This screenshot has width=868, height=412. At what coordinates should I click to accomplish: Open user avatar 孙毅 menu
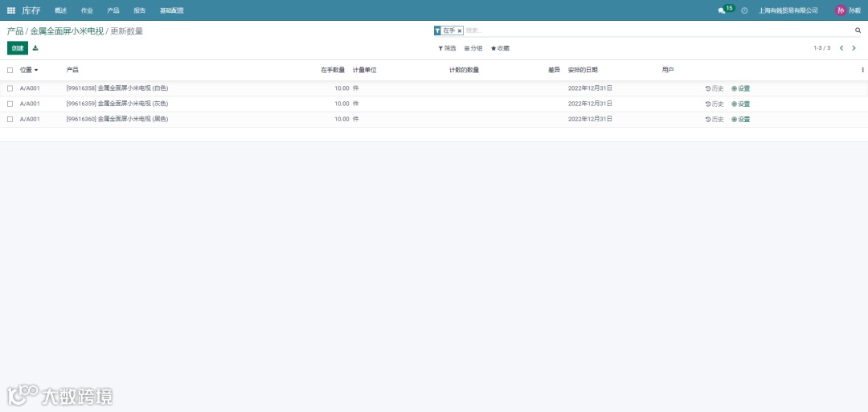point(848,10)
